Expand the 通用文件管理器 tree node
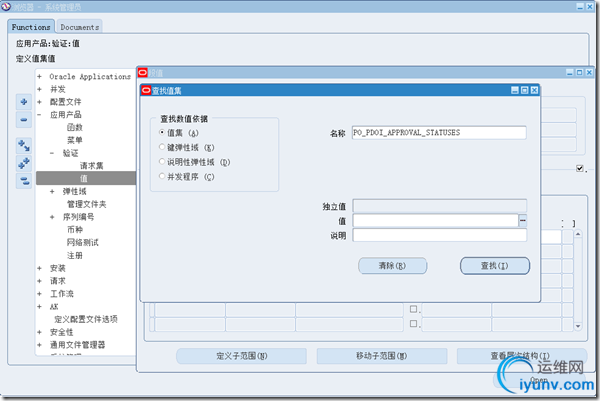Viewport: 600px width, 401px height. [39, 345]
